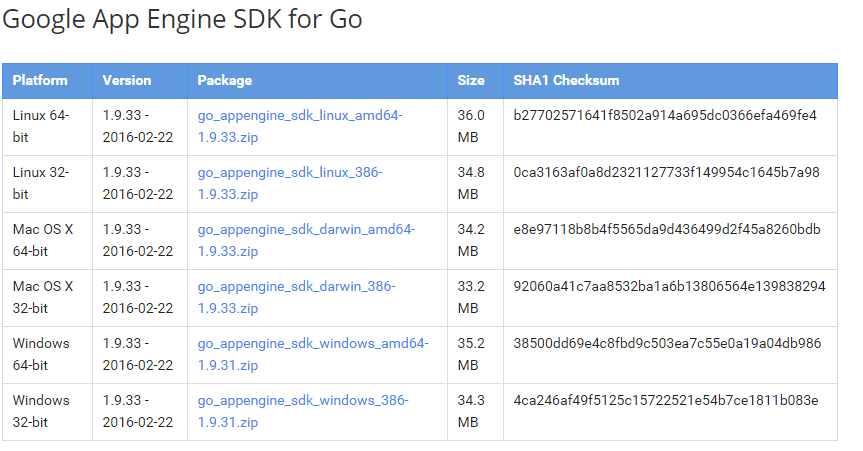Download the go_appengine_sdk_linux_386 package
This screenshot has width=863, height=451.
tap(289, 173)
